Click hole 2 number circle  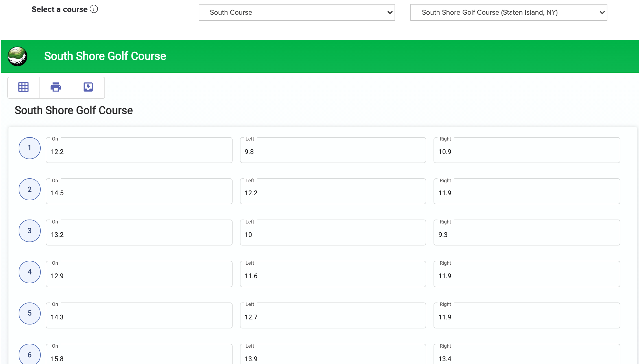[30, 189]
